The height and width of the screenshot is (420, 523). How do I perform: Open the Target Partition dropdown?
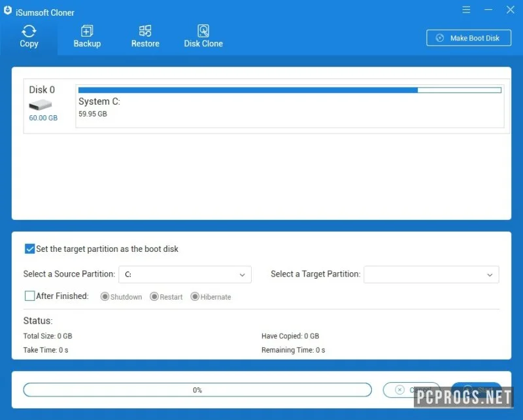pos(431,274)
